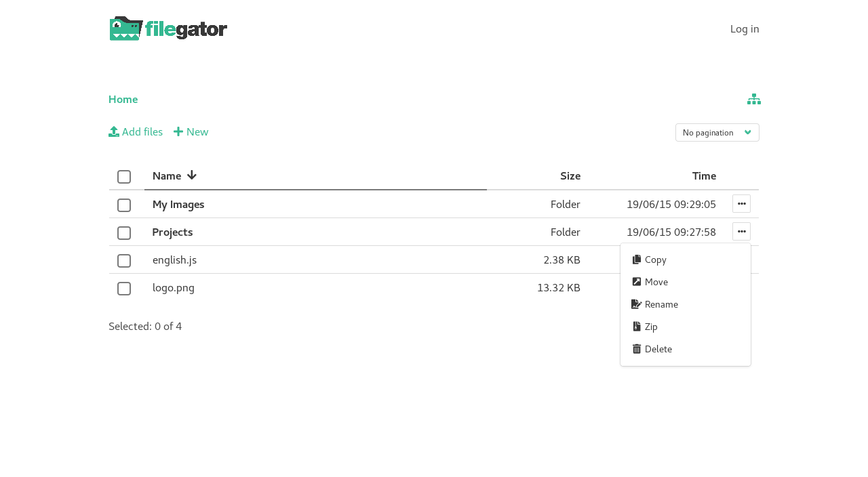The width and height of the screenshot is (868, 477).
Task: Click the Rename icon in the menu
Action: tap(635, 304)
